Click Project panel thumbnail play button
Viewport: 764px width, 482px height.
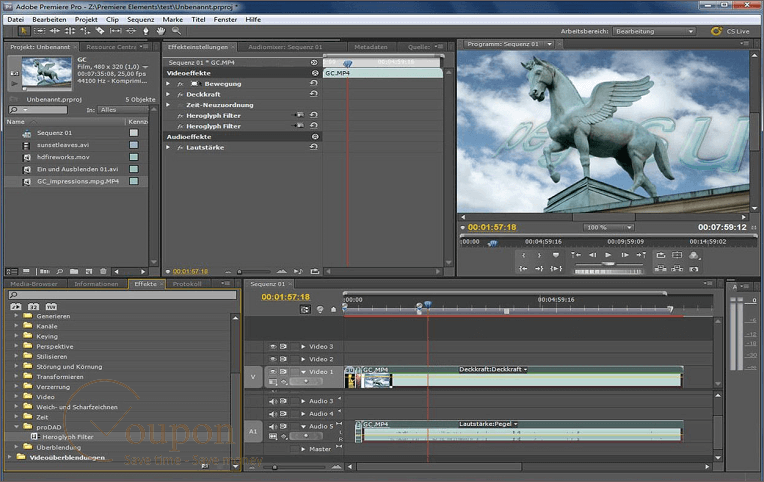pos(14,84)
